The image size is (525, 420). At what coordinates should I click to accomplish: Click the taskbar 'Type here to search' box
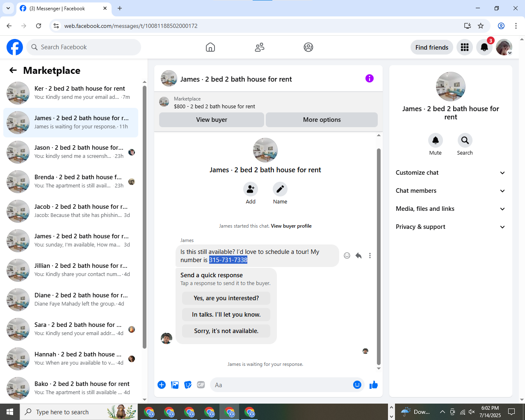pos(79,412)
